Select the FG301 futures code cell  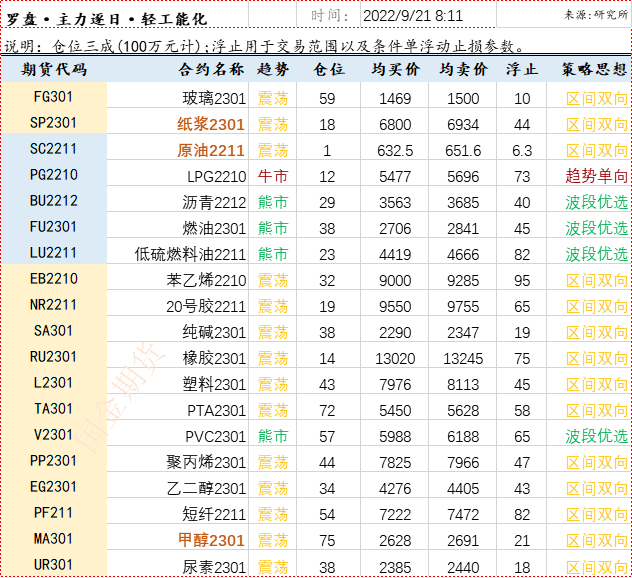click(x=53, y=97)
